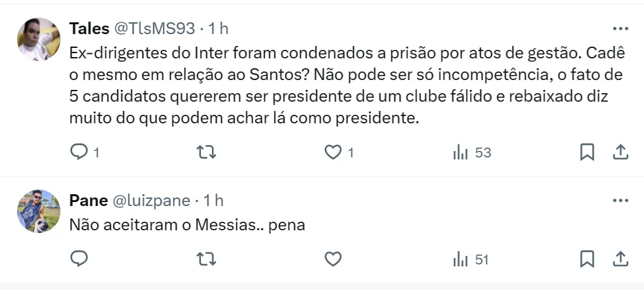
Task: View analytics showing 53 views
Action: [x=472, y=152]
